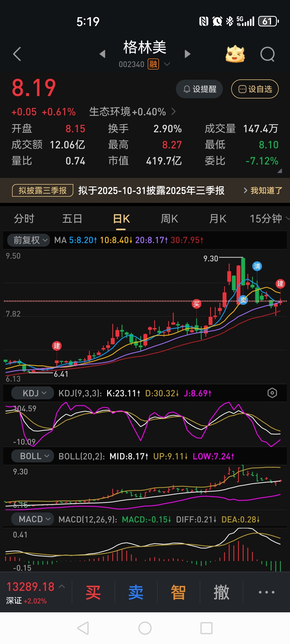
Task: Tap the back arrow icon
Action: [17, 54]
